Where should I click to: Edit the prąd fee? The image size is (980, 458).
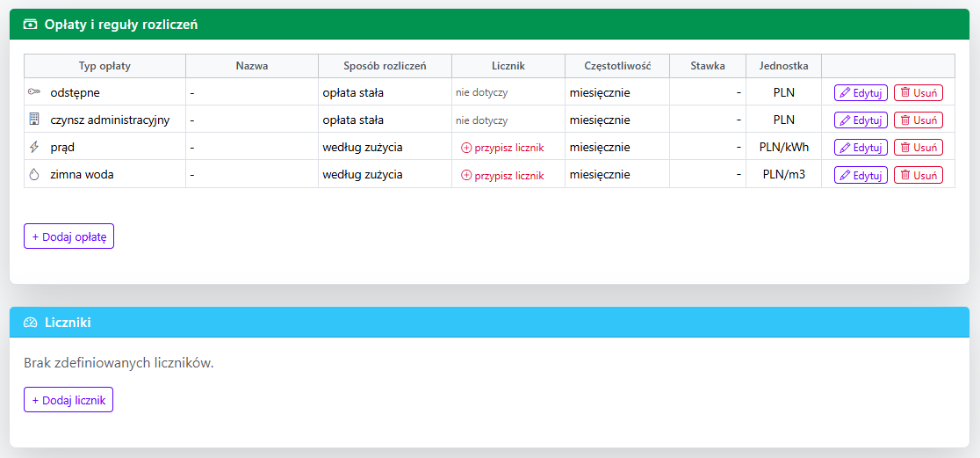pyautogui.click(x=861, y=148)
